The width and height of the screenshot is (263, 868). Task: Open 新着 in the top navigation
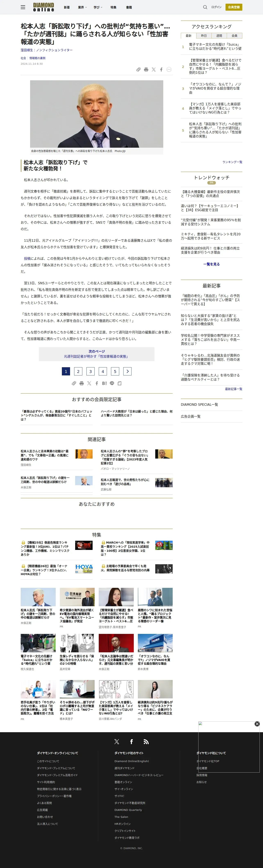[67, 7]
